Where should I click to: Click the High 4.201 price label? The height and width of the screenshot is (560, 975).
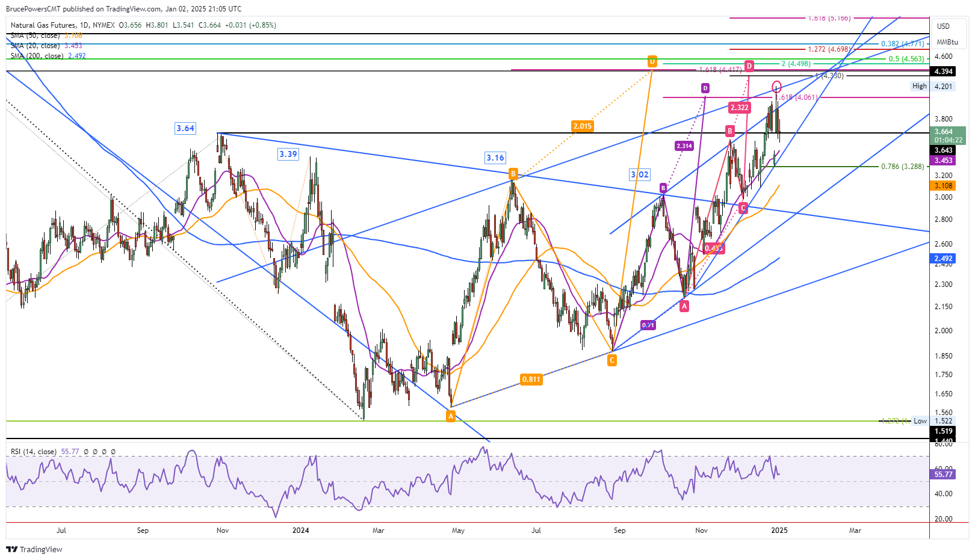[932, 86]
